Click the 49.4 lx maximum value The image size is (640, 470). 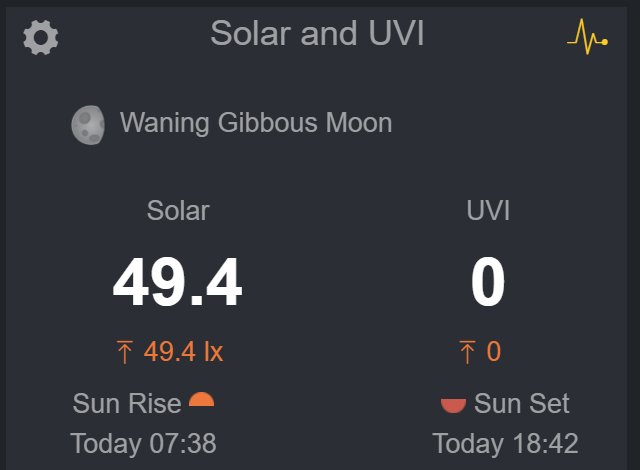click(183, 352)
